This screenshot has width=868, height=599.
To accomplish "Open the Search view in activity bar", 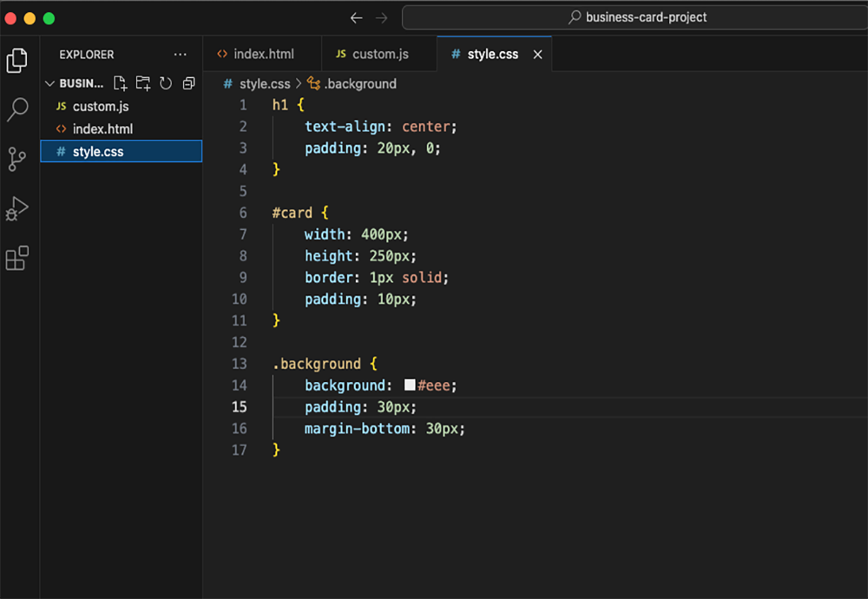I will (17, 109).
